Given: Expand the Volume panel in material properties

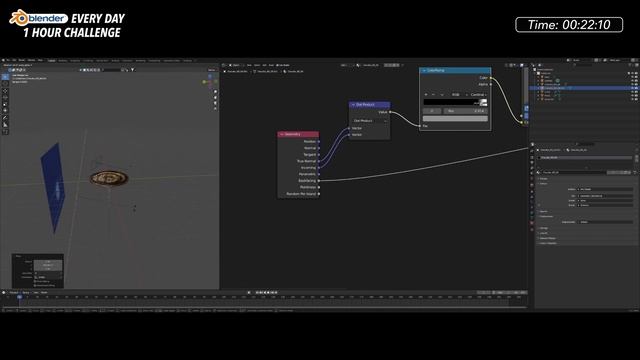Looking at the screenshot, I should pyautogui.click(x=543, y=211).
